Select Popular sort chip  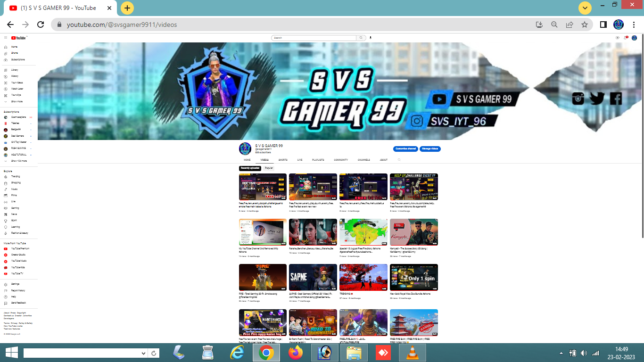(269, 168)
